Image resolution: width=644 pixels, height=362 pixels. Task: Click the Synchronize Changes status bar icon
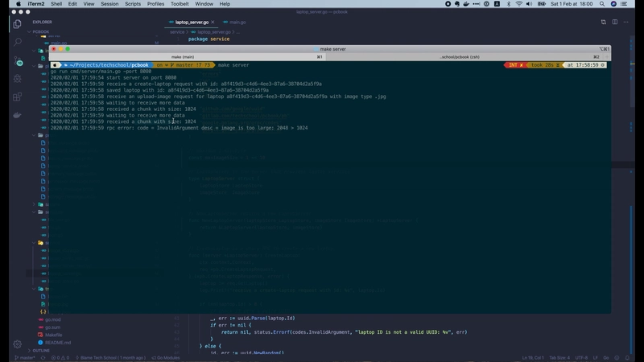coord(43,358)
